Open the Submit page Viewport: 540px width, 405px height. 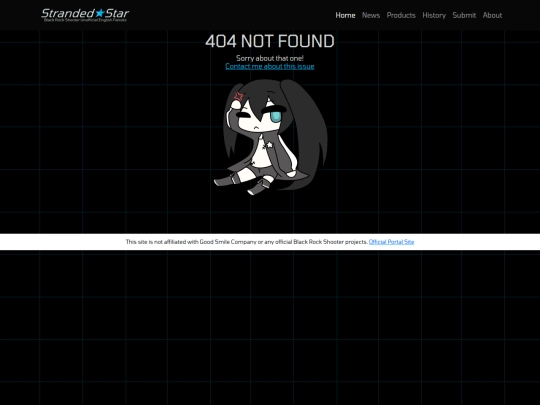click(x=464, y=15)
